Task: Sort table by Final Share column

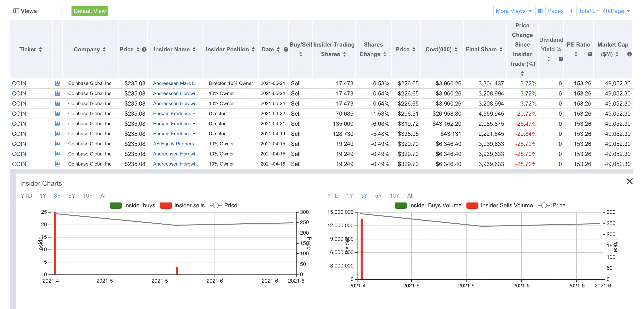Action: point(501,49)
